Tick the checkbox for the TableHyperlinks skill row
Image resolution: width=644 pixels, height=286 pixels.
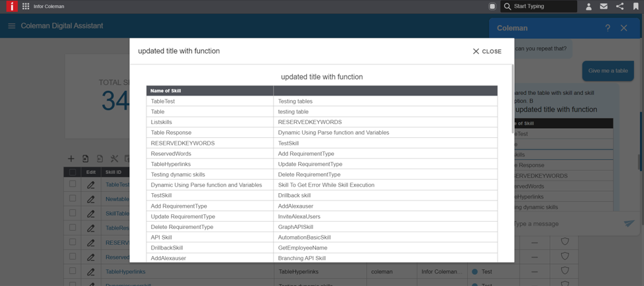pos(73,271)
